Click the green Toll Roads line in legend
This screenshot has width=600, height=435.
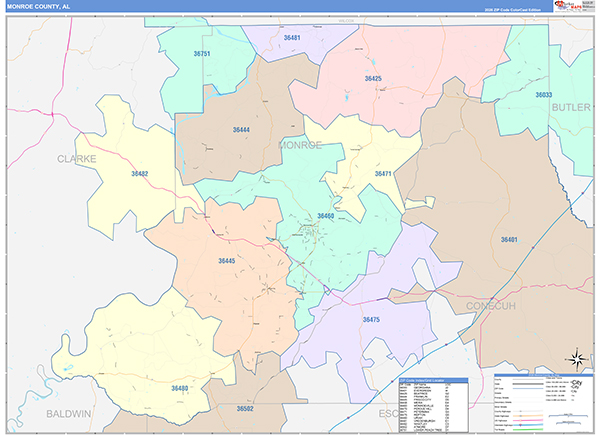pos(528,430)
